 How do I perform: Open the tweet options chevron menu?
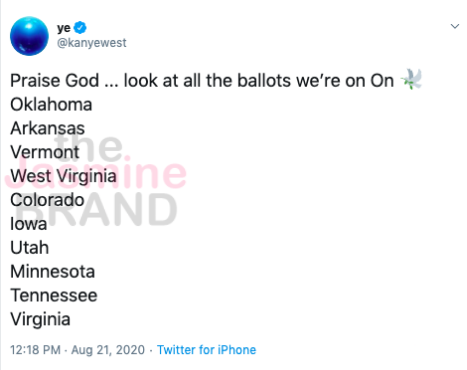[x=455, y=26]
